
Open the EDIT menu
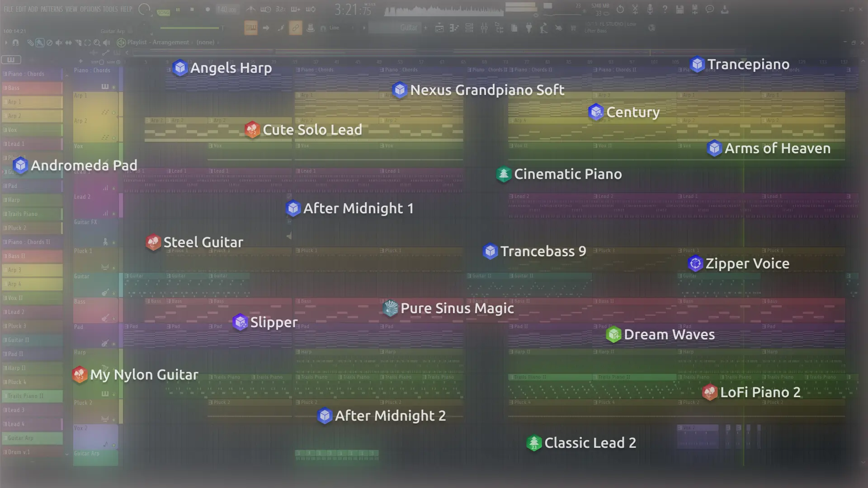click(21, 9)
